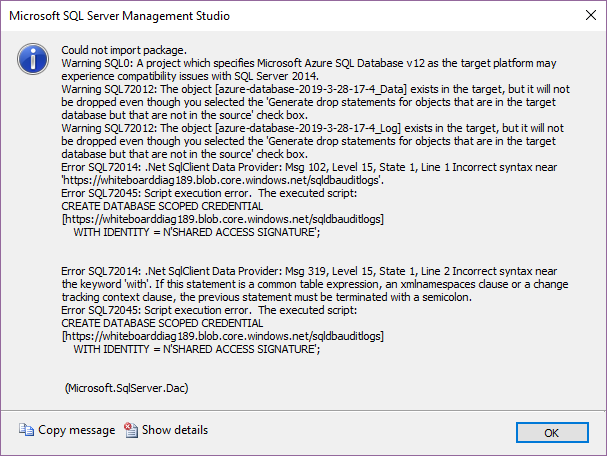Click the Copy message link text
Screen dimensions: 607x456
[x=76, y=430]
